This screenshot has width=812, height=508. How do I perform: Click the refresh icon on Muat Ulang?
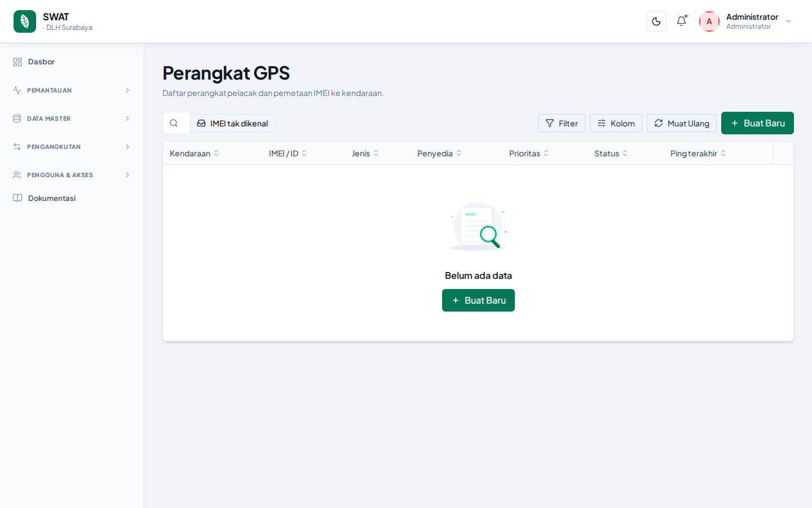point(659,123)
